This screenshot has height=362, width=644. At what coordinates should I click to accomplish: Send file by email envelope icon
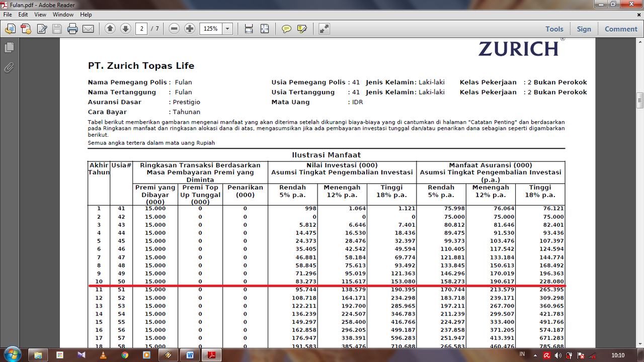88,29
